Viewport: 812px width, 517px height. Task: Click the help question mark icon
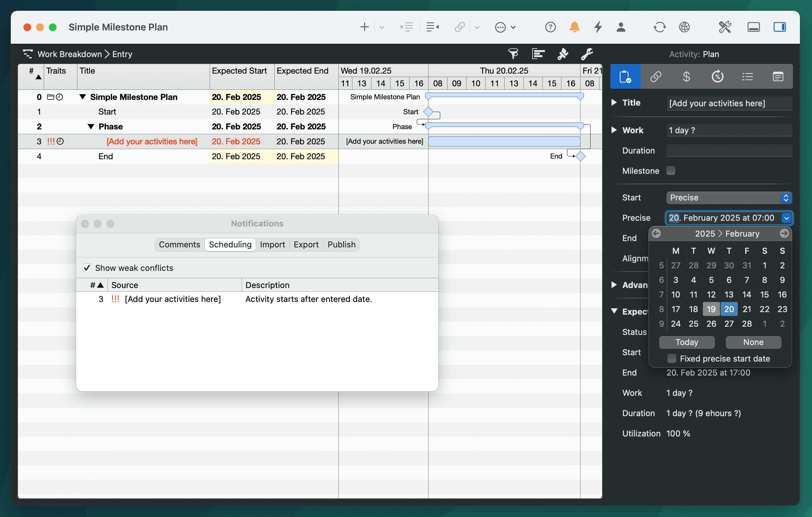coord(550,27)
